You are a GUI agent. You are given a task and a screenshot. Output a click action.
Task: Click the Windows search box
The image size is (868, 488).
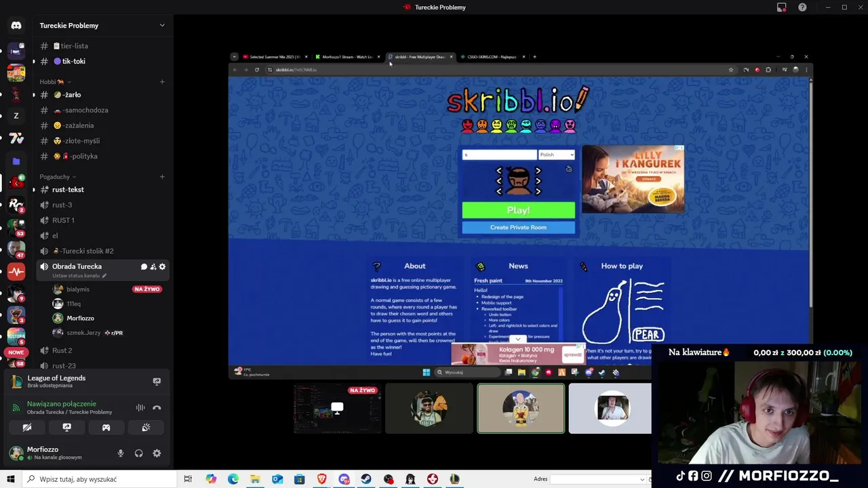pyautogui.click(x=100, y=479)
